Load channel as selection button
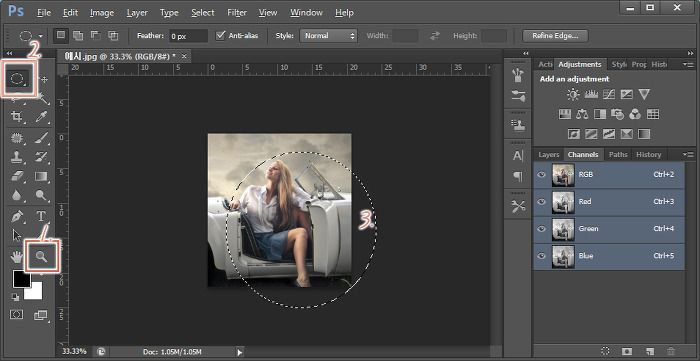This screenshot has width=700, height=361. coord(605,351)
